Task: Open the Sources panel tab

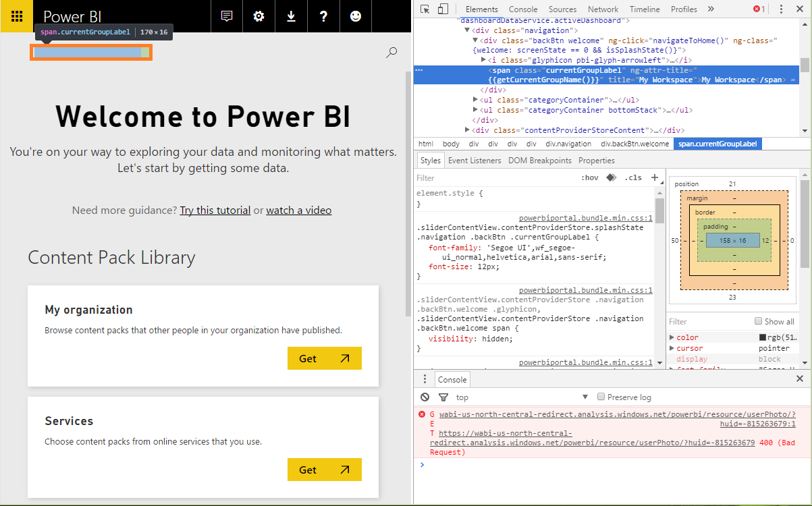Action: [562, 9]
